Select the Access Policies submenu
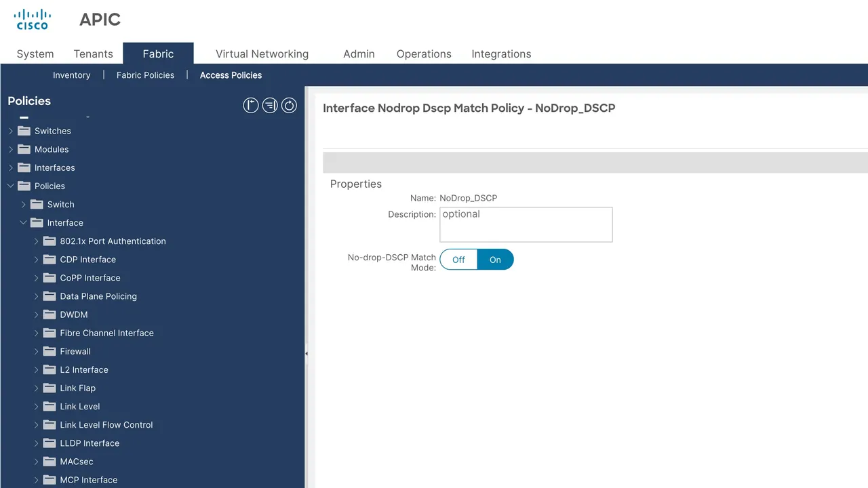Viewport: 868px width, 488px height. point(231,75)
